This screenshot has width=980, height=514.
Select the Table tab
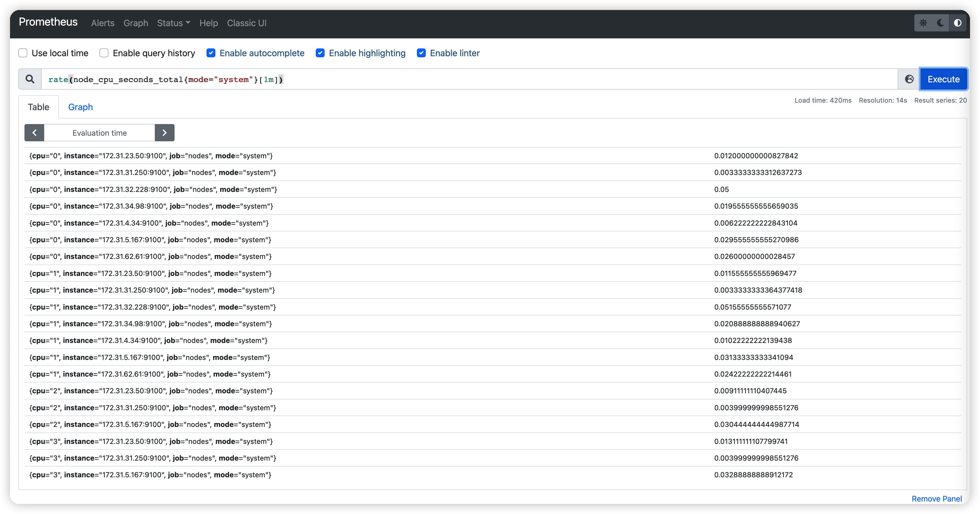click(x=38, y=107)
